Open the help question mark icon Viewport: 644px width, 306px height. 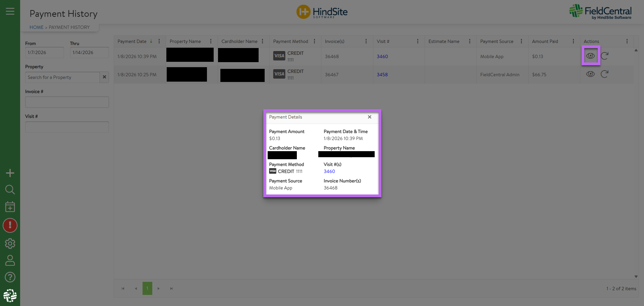(10, 277)
